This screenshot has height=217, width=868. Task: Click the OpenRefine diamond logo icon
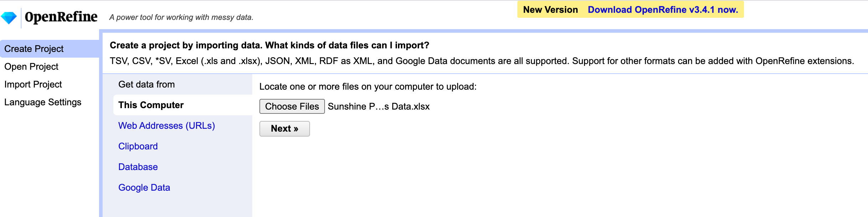point(9,17)
